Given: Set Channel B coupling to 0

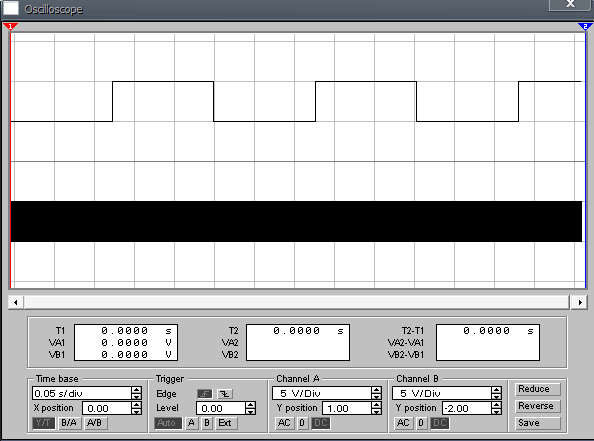Looking at the screenshot, I should pyautogui.click(x=421, y=423).
